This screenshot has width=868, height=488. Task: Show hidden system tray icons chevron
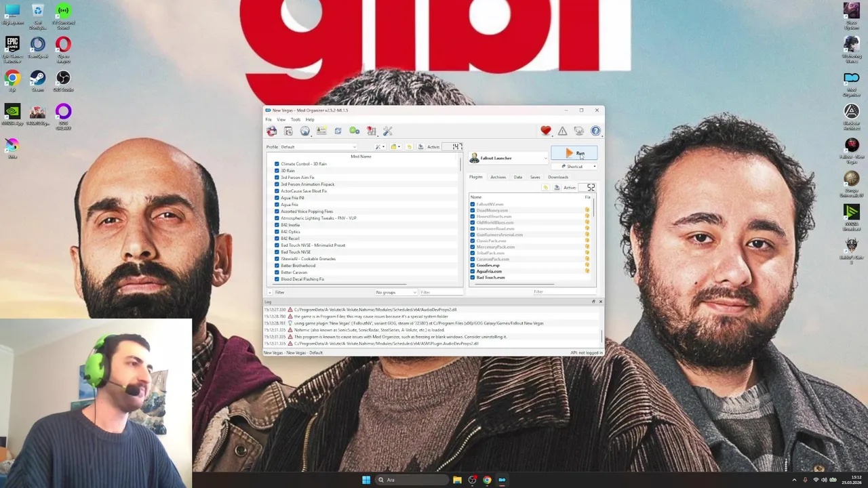(794, 480)
